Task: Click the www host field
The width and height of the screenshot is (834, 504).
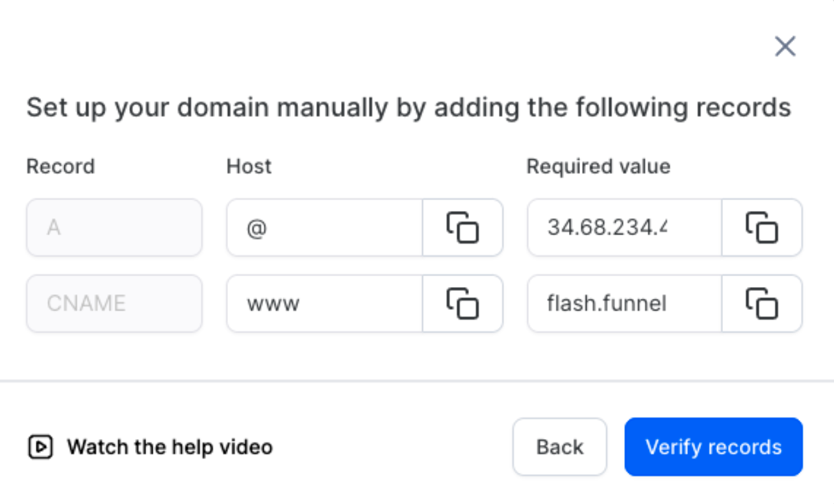Action: tap(325, 303)
